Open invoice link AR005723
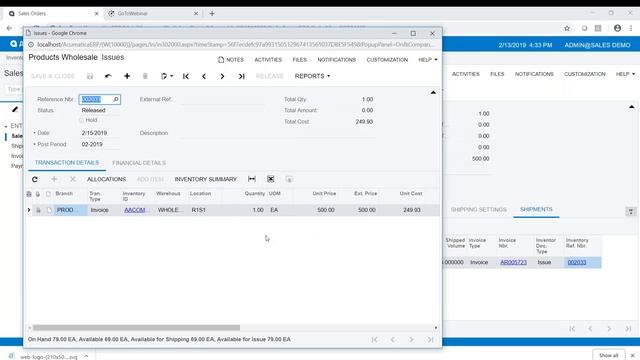The image size is (640, 360). pos(513,262)
